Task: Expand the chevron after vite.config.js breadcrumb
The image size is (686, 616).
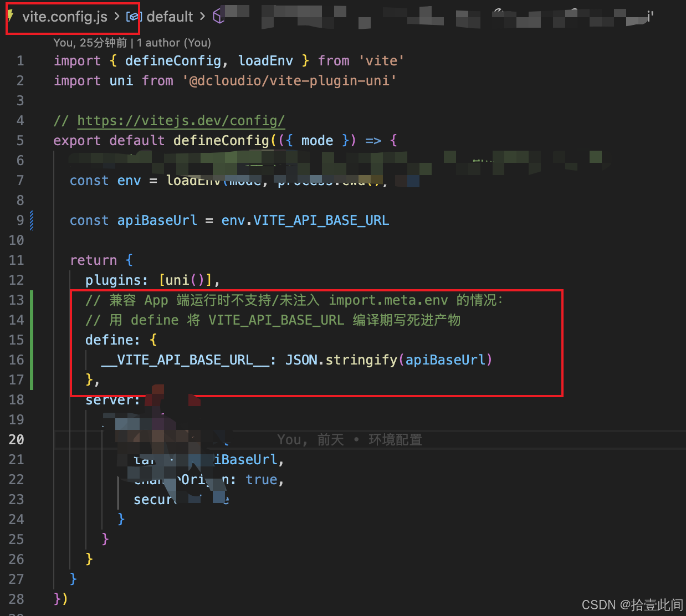Action: [x=117, y=17]
